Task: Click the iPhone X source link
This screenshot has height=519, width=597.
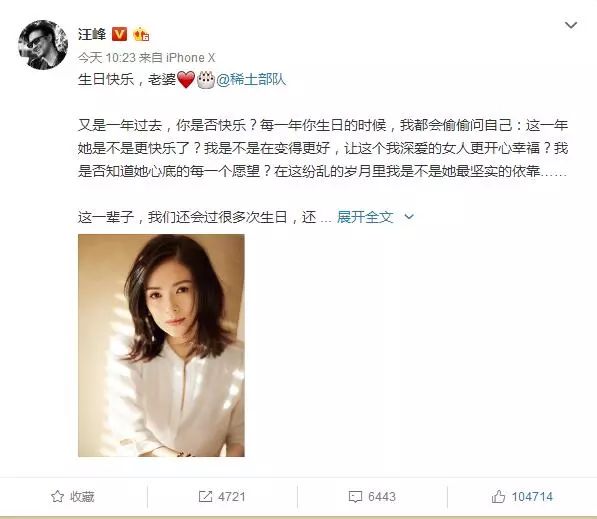Action: pos(190,58)
